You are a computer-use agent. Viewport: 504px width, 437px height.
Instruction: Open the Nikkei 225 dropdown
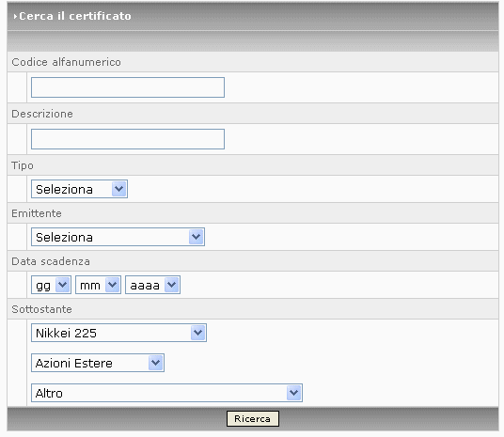[118, 333]
